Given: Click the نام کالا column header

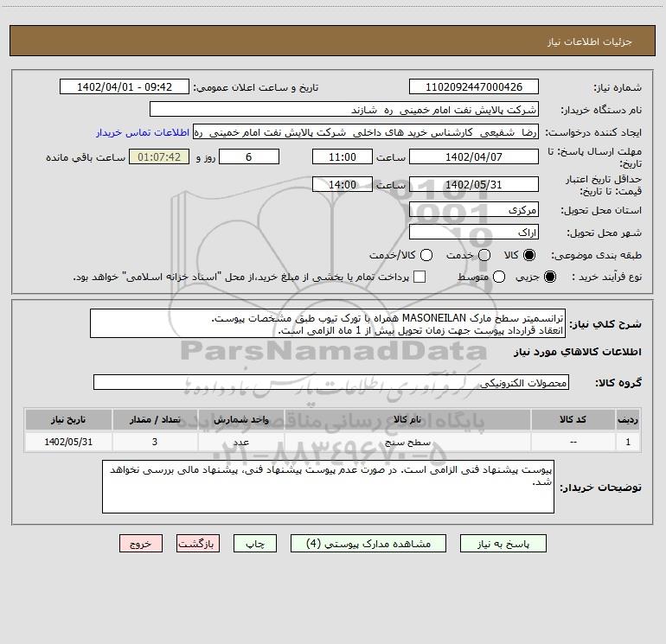Looking at the screenshot, I should point(407,419).
